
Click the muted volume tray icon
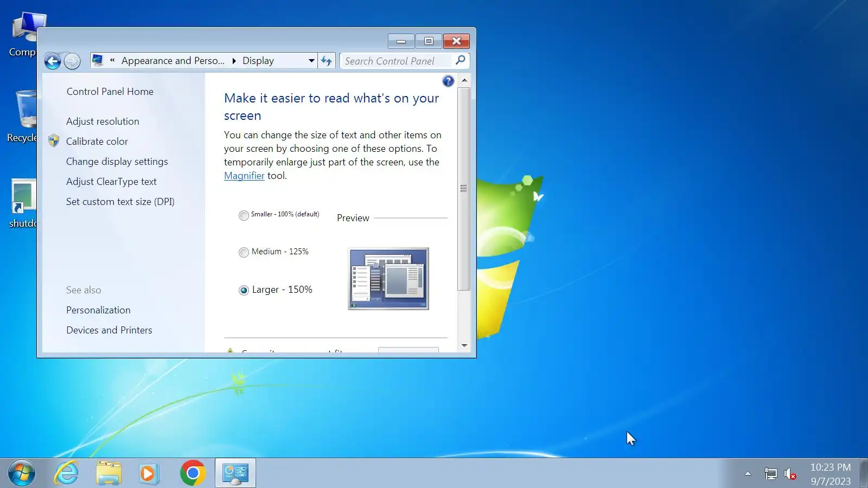(790, 474)
